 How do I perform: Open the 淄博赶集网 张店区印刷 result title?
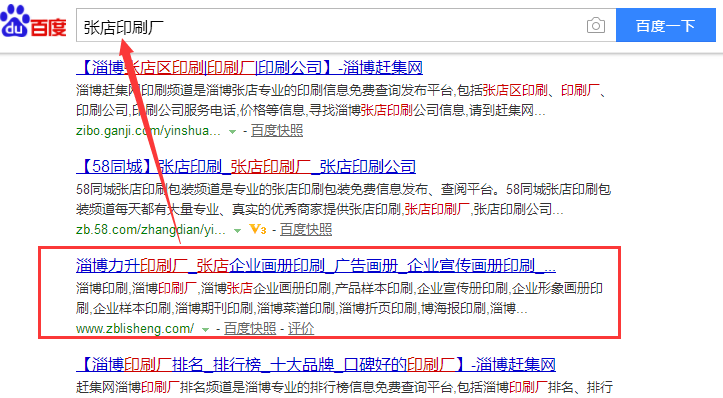[x=249, y=68]
